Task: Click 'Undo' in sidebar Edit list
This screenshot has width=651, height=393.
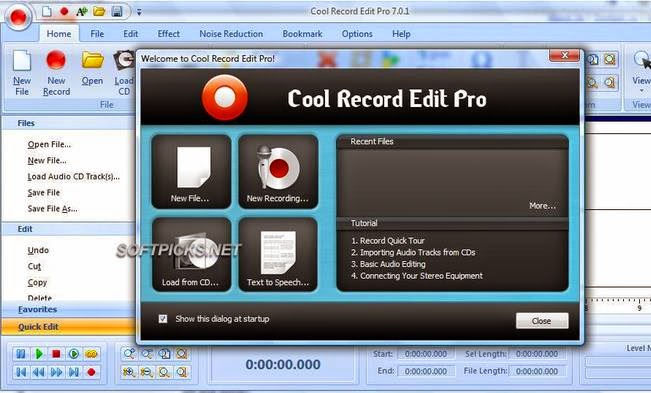Action: tap(38, 250)
